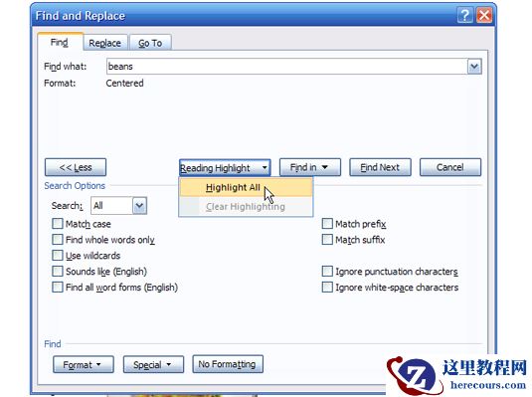Viewport: 532px width, 397px height.
Task: Toggle Ignore punctuation characters
Action: tap(327, 272)
